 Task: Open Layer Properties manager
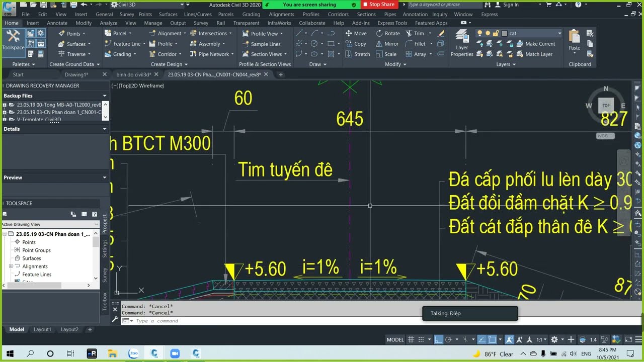[x=462, y=43]
